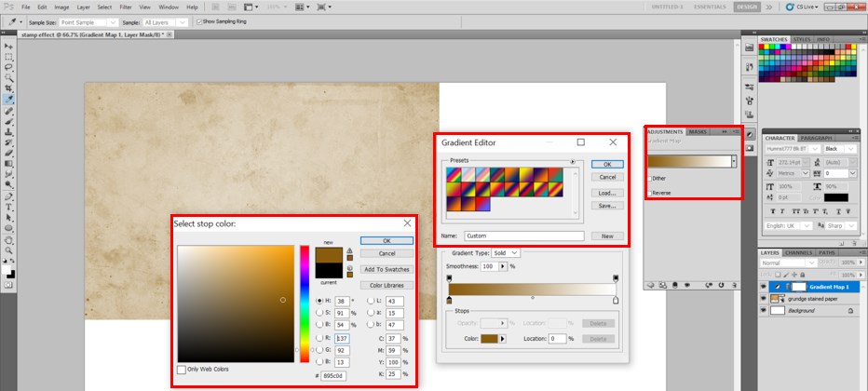
Task: Open the Smoothness arrow popup
Action: tap(503, 266)
